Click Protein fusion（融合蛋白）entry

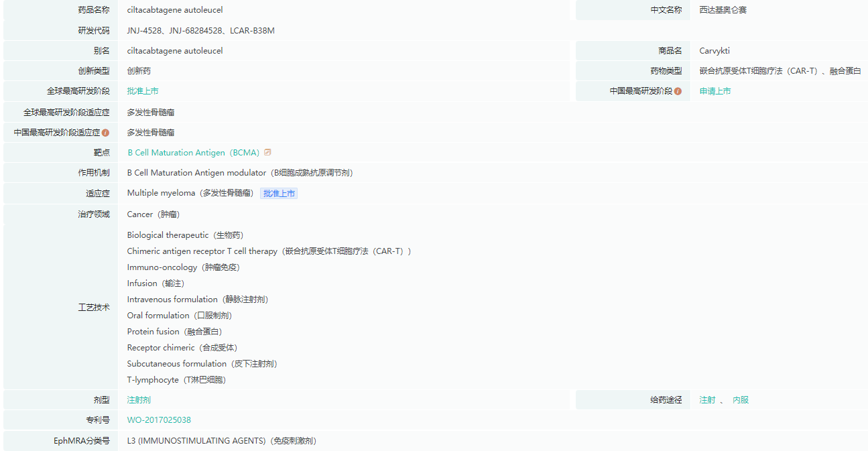point(175,332)
